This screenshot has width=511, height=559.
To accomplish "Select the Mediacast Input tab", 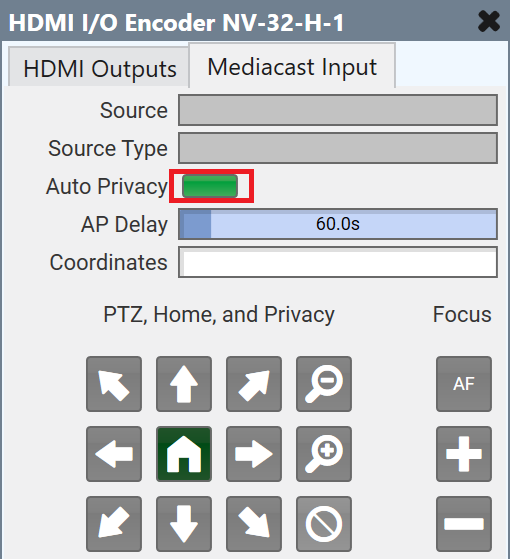I will 292,67.
